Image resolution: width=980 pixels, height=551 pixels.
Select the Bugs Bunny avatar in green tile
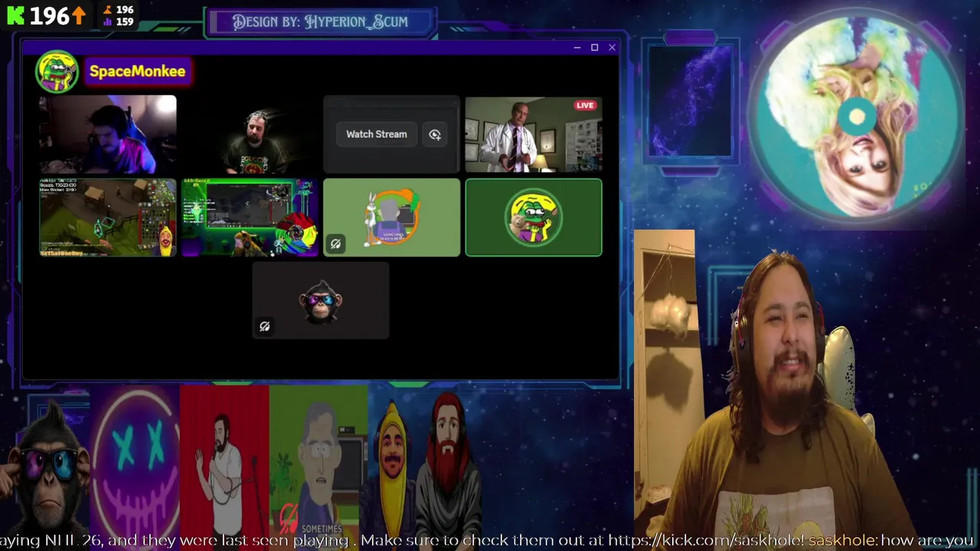point(391,217)
